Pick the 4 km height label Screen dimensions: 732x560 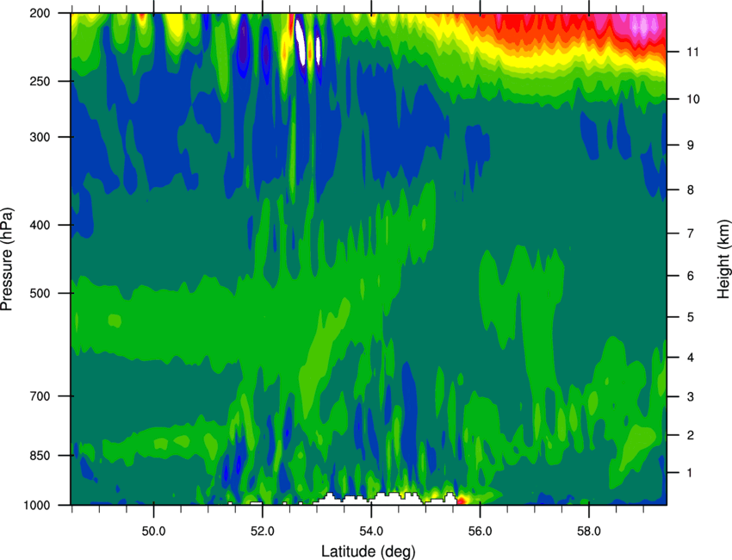click(x=691, y=358)
